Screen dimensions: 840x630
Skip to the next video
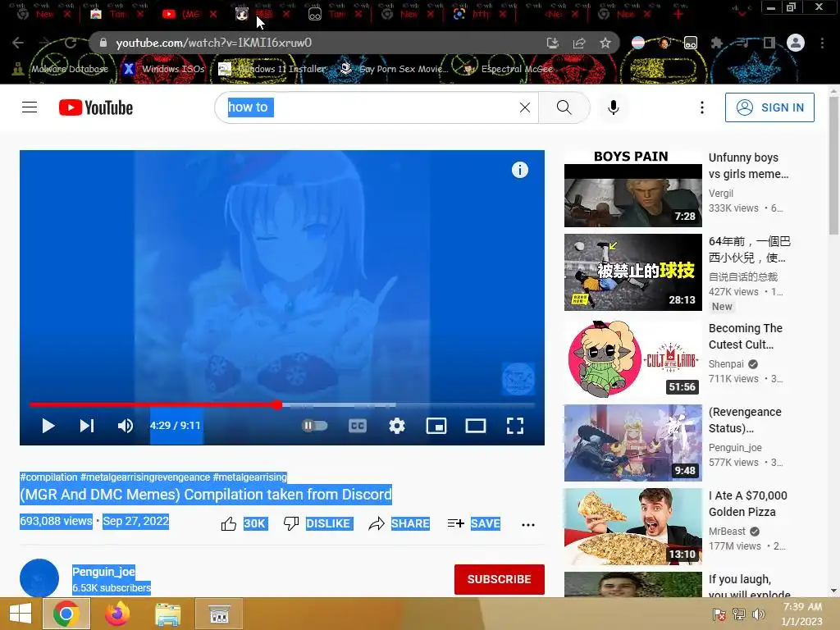pos(87,426)
